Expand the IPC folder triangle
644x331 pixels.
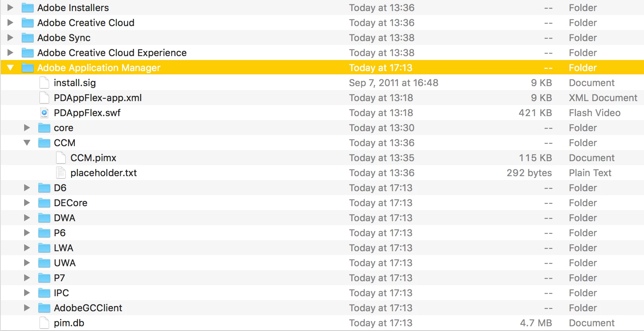(27, 293)
